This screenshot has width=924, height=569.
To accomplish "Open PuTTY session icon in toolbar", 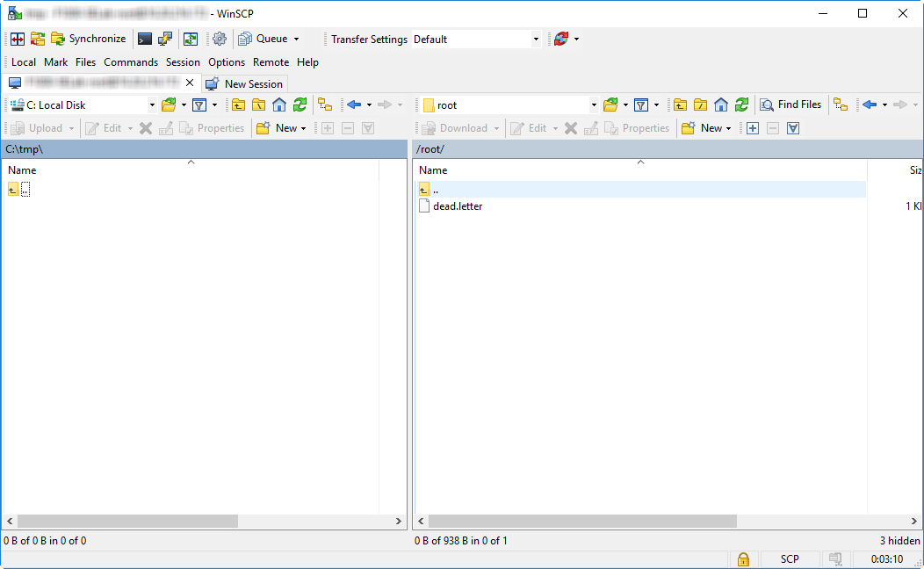I will 165,39.
